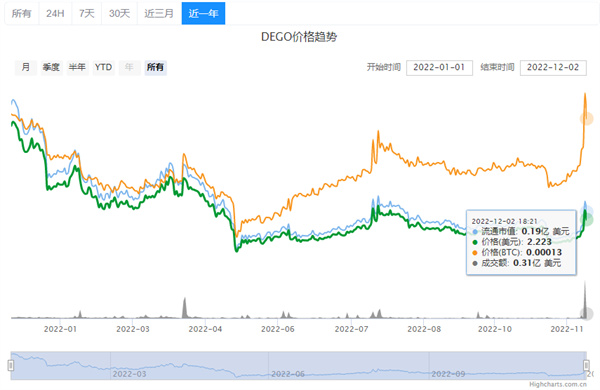The height and width of the screenshot is (390, 600).
Task: Switch to the 24H tab
Action: (x=55, y=13)
